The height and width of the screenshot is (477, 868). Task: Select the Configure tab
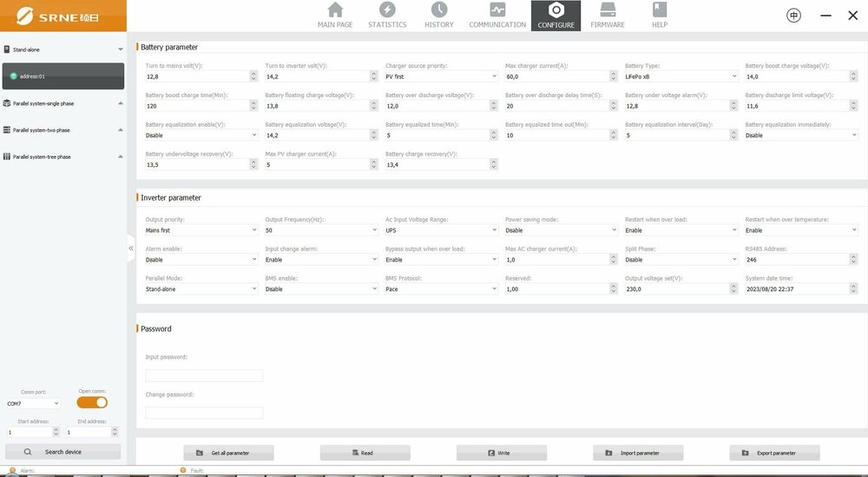[556, 16]
